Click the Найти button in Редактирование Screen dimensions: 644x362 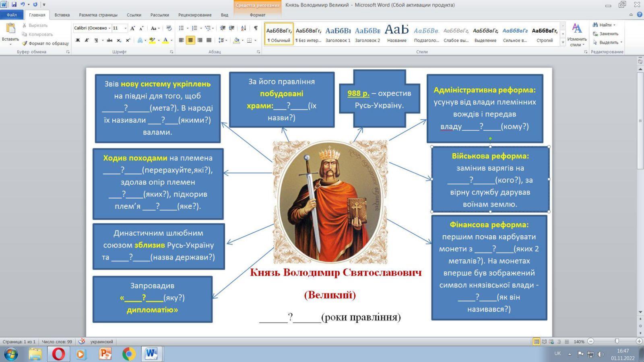click(605, 25)
